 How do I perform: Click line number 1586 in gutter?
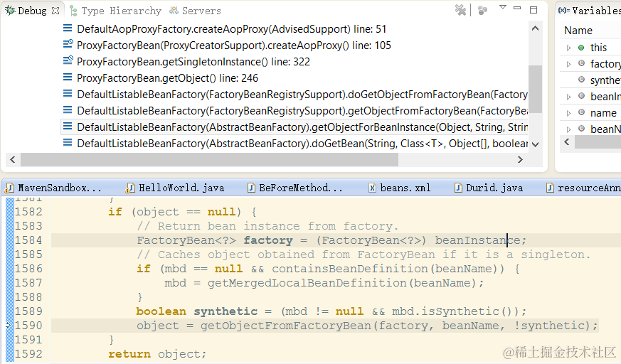tap(28, 269)
